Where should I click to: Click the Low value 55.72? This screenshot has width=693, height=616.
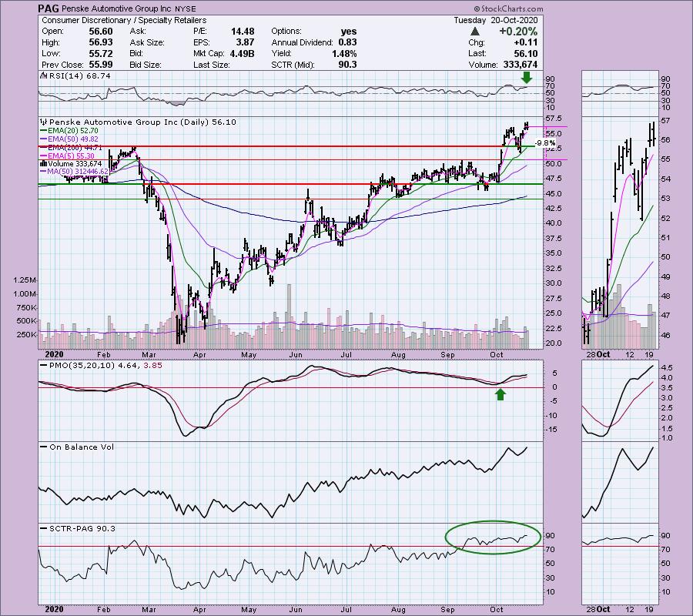click(101, 53)
